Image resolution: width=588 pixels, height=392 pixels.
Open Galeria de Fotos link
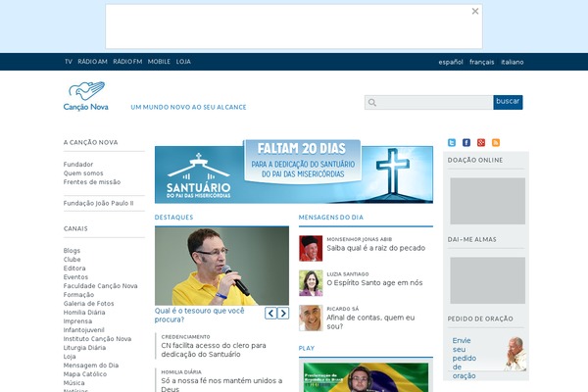[x=88, y=304]
